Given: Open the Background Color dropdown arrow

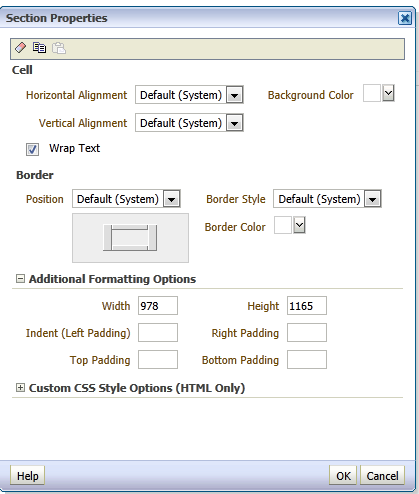Looking at the screenshot, I should click(x=388, y=93).
